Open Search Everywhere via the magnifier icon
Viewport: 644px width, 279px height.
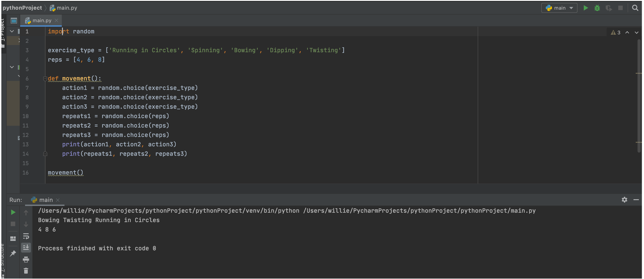(x=635, y=8)
